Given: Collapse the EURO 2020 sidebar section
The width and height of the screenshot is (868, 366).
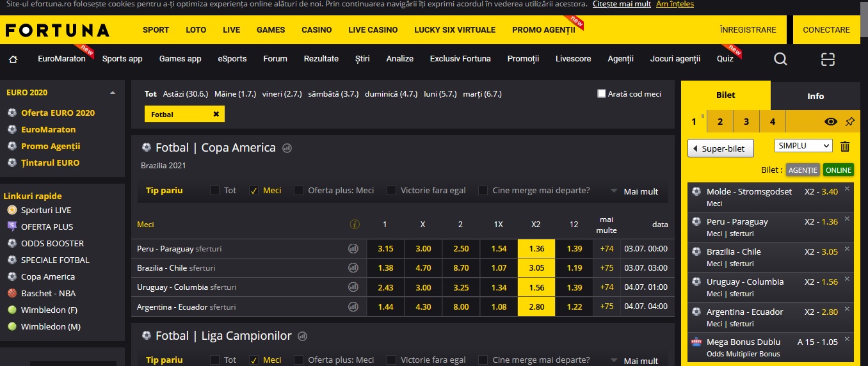Looking at the screenshot, I should pyautogui.click(x=113, y=92).
